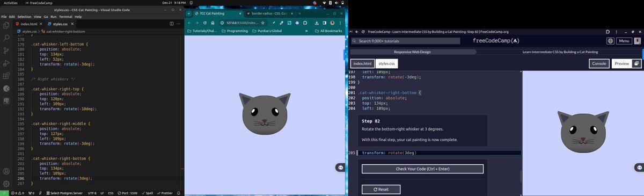644x196 pixels.
Task: Open the Explorer view in VS Code
Action: click(6, 25)
